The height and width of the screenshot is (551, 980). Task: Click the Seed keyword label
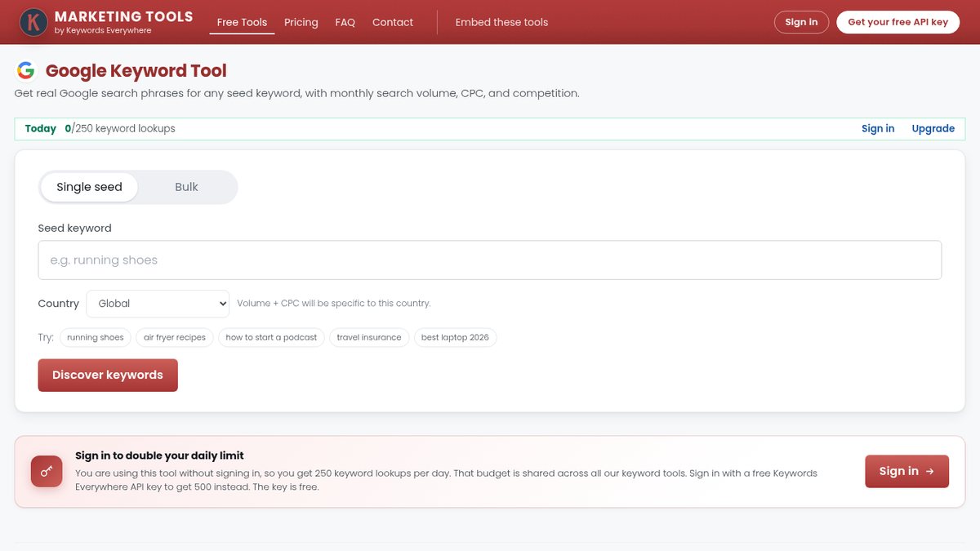pyautogui.click(x=74, y=229)
